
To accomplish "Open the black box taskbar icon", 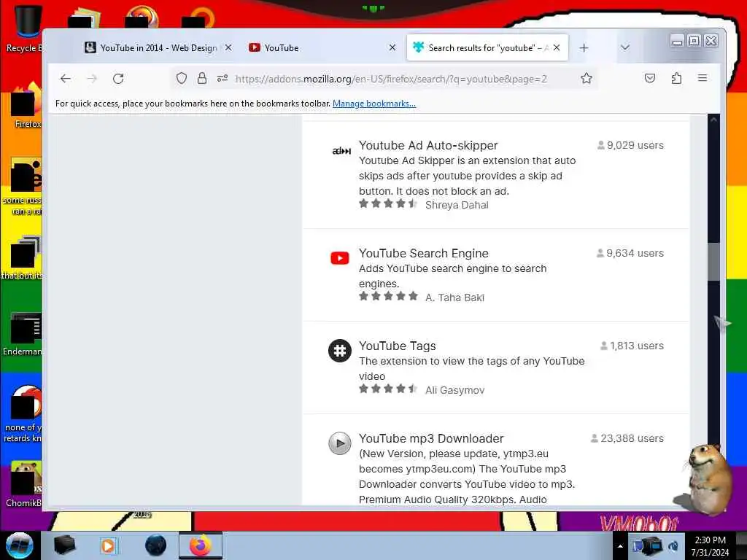I will coord(64,545).
